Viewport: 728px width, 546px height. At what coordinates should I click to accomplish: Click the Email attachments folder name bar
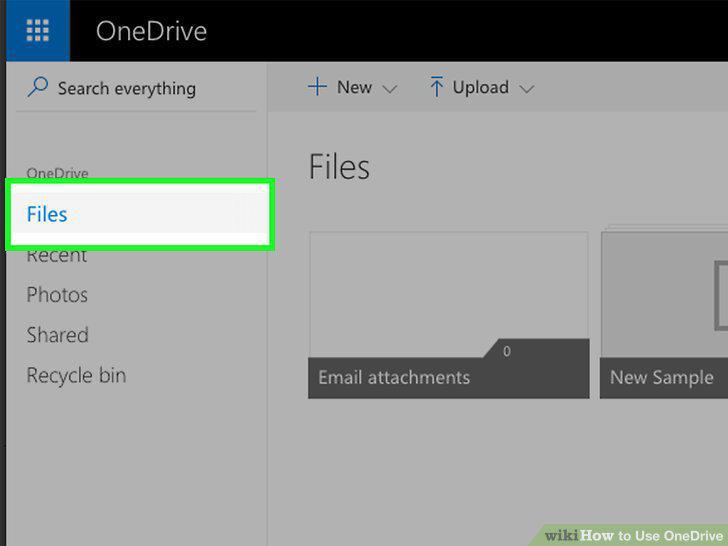click(x=449, y=377)
